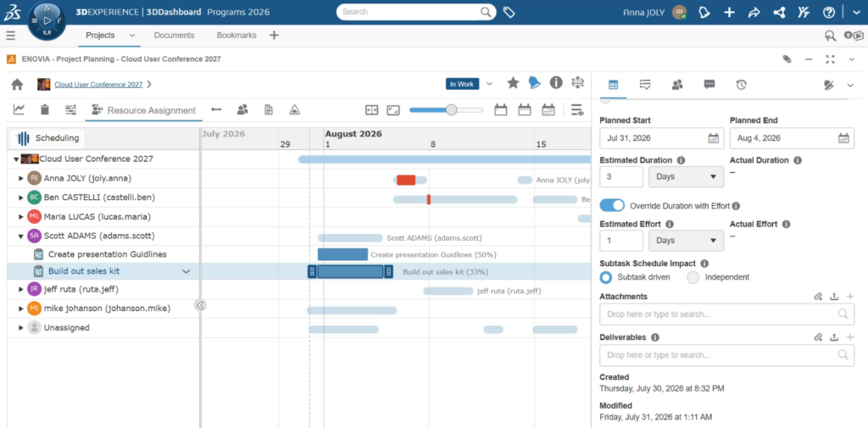
Task: Click the tag icon beside the search box
Action: [509, 12]
